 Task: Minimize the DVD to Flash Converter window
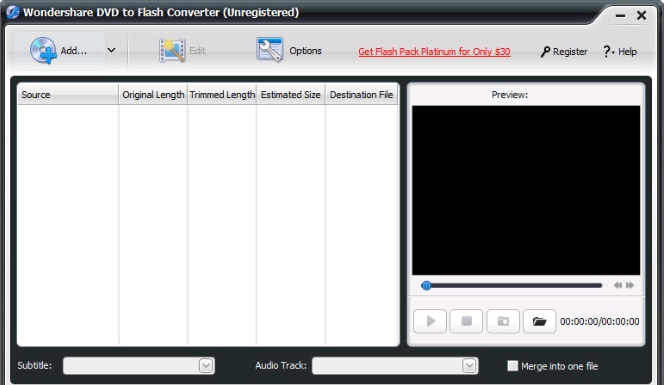(620, 16)
